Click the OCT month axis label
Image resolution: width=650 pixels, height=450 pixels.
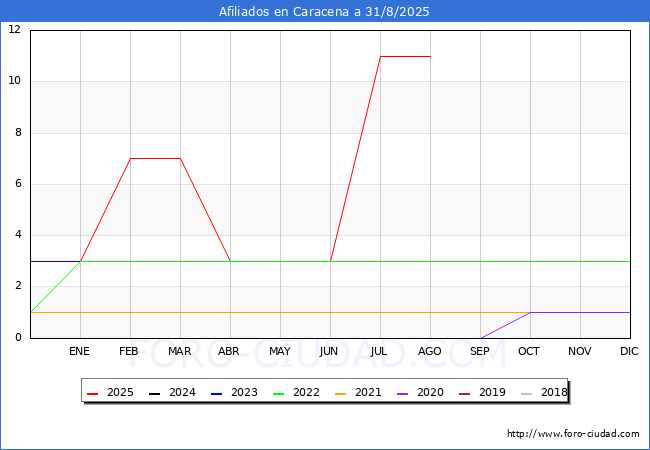(529, 351)
